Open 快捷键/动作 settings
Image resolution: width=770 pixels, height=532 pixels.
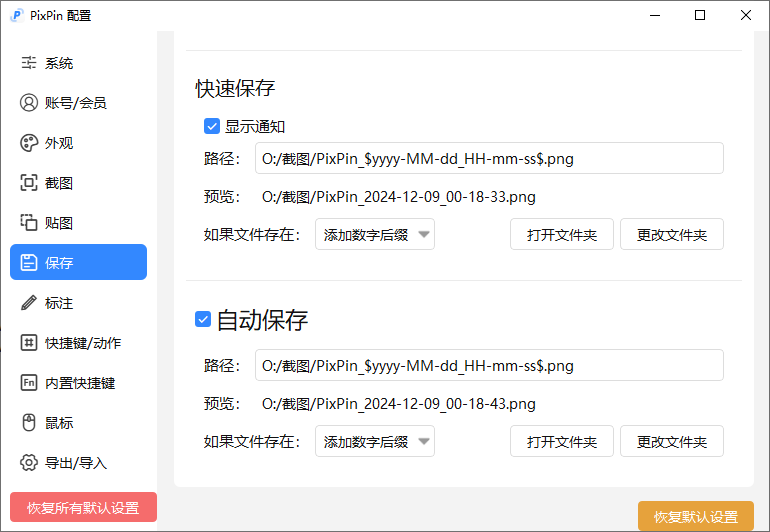[x=79, y=342]
